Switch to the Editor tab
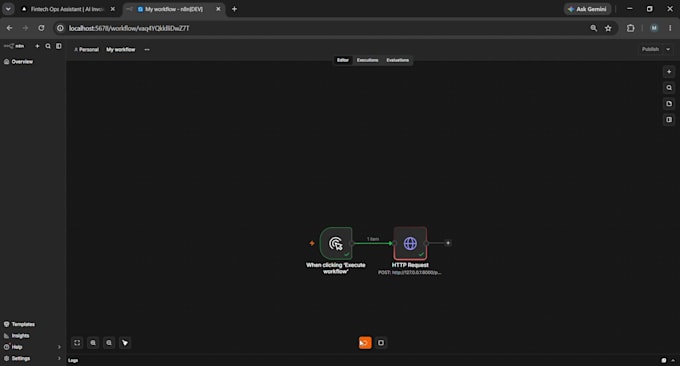The image size is (680, 366). [x=343, y=60]
